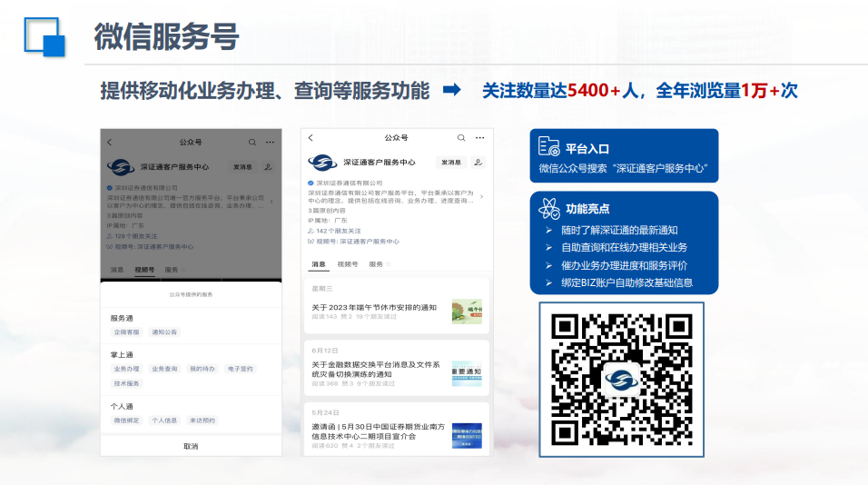Choose the 来访预约 service chip
868x485 pixels.
(202, 421)
